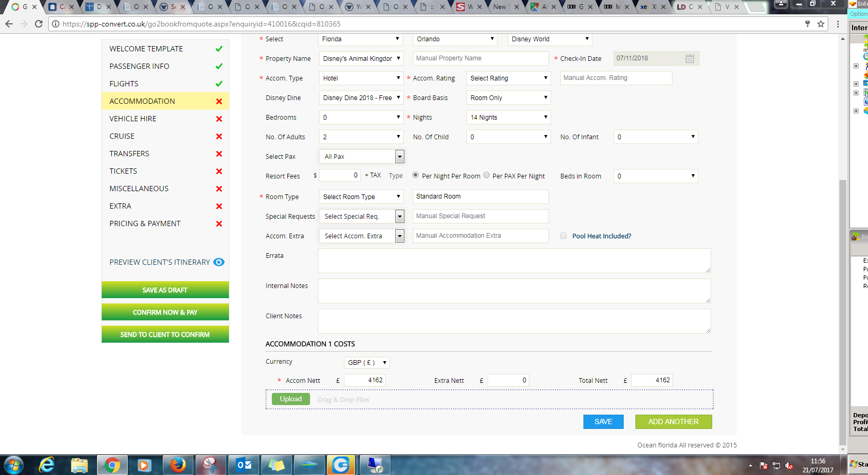Click the Upload button

tap(291, 399)
